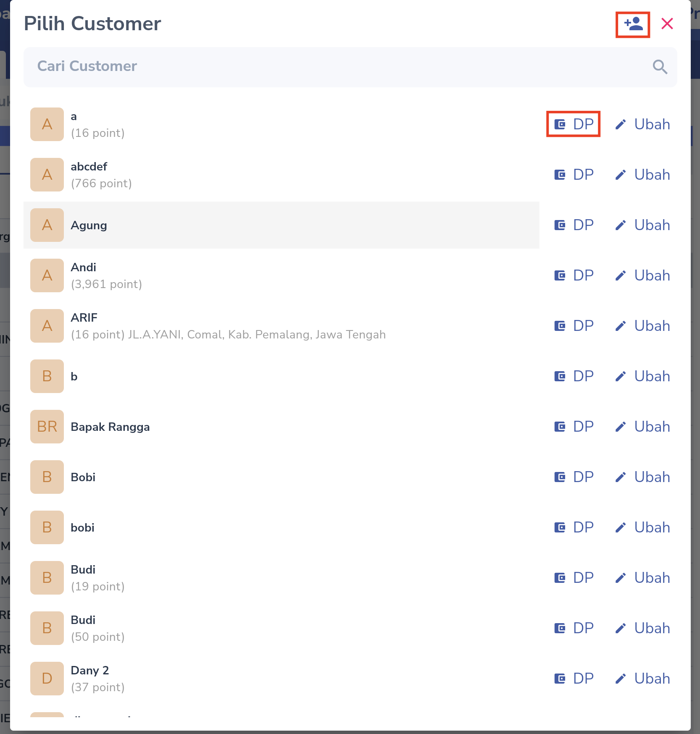This screenshot has width=700, height=734.
Task: Click the pencil Ubah icon for Andi
Action: click(x=621, y=275)
